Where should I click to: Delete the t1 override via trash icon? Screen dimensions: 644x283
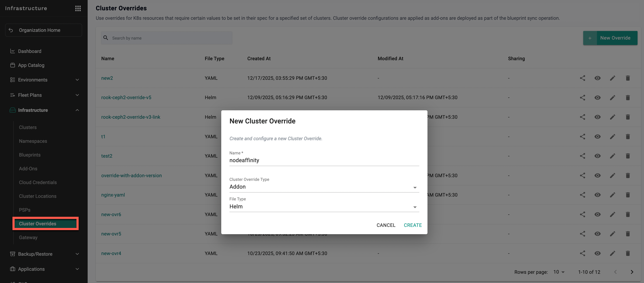[627, 137]
